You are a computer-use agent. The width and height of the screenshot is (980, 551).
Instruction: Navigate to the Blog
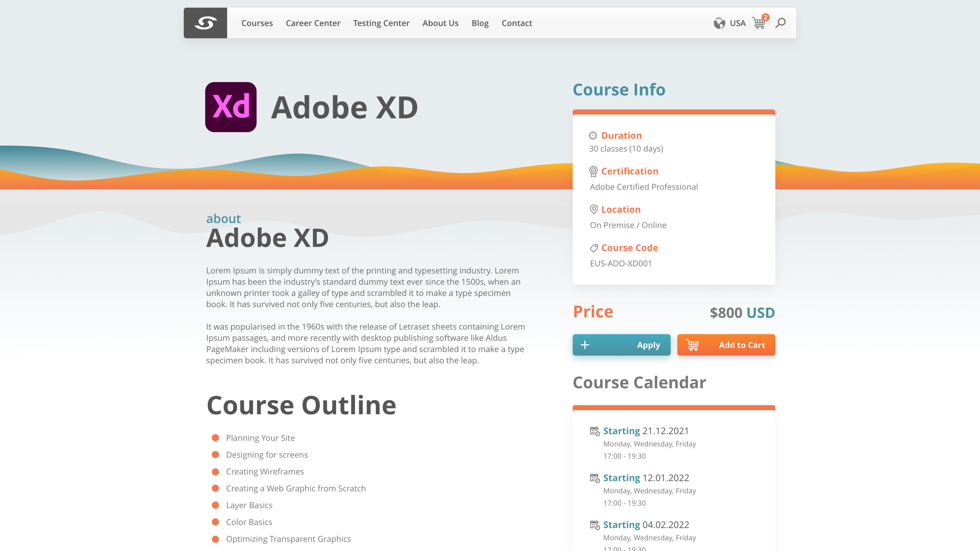(x=480, y=23)
